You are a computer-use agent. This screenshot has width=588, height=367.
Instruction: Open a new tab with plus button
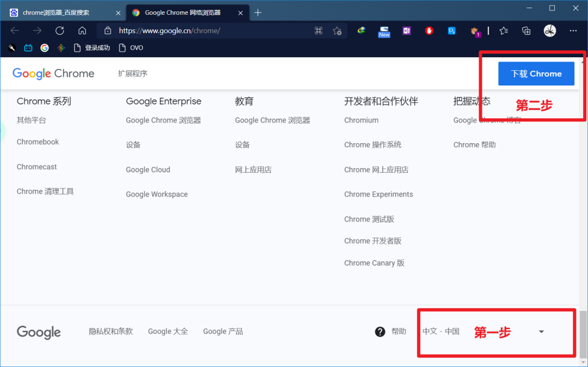pos(258,13)
